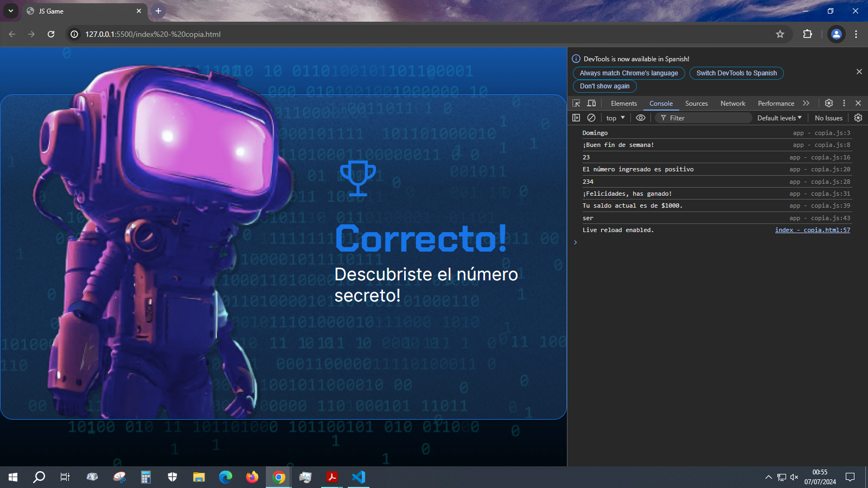Open the Sources tab
The height and width of the screenshot is (488, 868).
click(696, 103)
